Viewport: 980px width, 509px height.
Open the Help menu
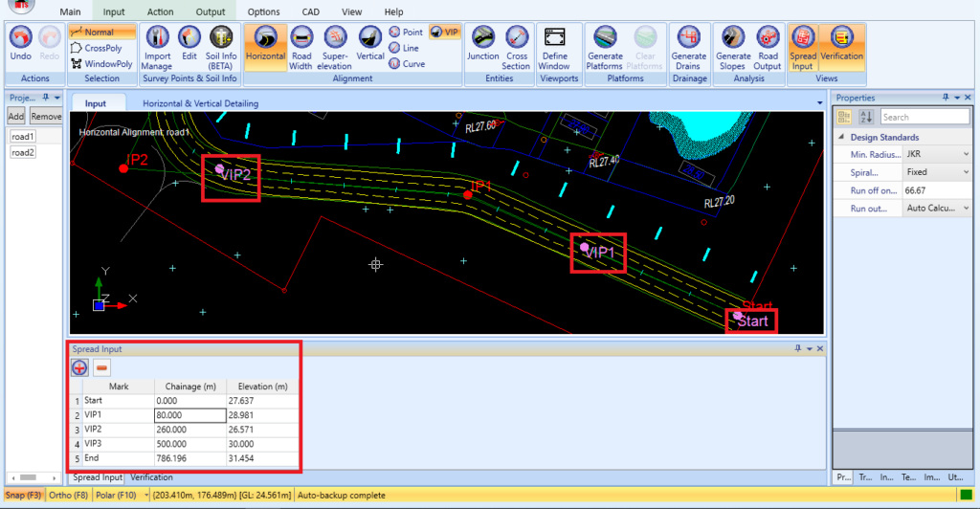tap(393, 11)
